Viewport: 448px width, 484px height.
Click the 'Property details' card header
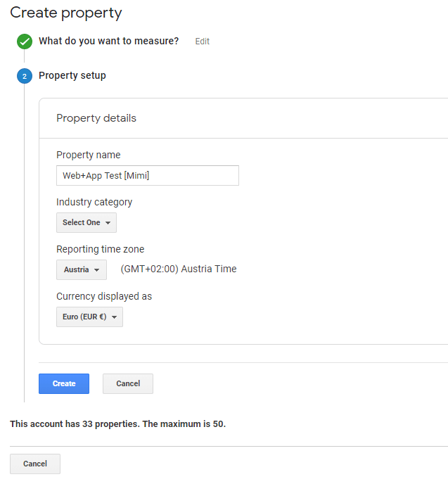[x=96, y=118]
